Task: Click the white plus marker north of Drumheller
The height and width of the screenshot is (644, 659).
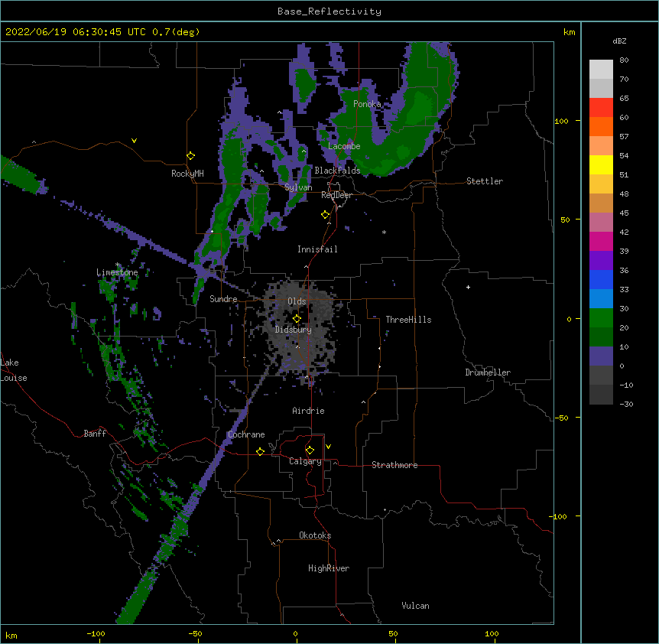Action: [468, 287]
